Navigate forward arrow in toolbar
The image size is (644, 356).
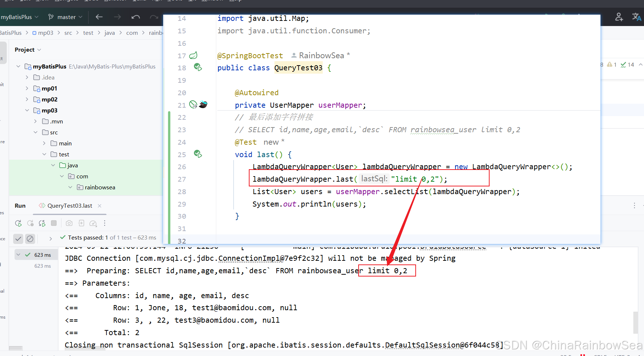117,17
